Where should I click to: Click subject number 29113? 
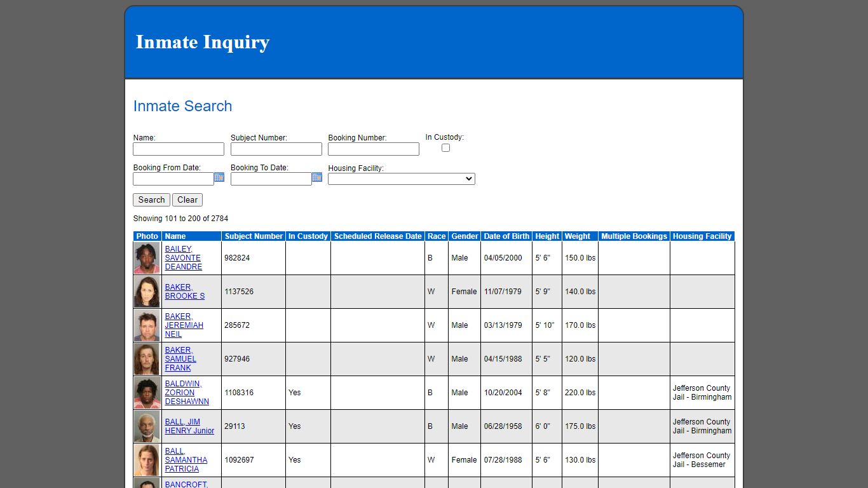(234, 426)
